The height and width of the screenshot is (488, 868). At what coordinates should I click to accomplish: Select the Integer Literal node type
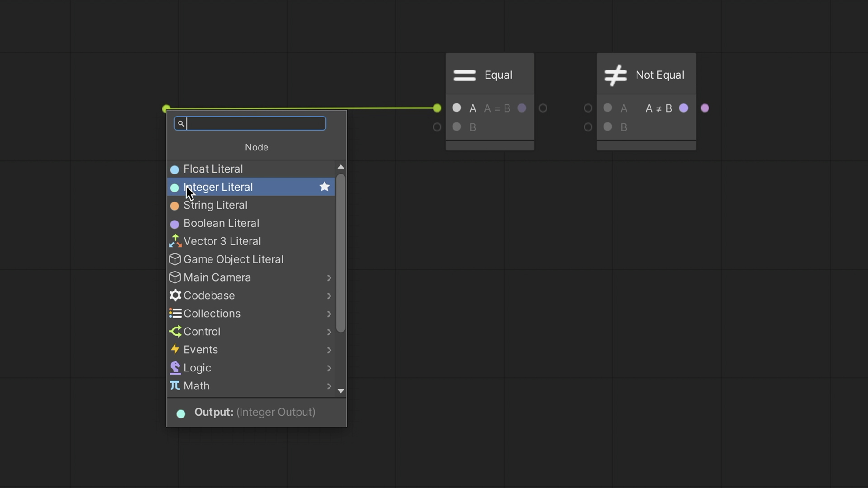point(217,187)
